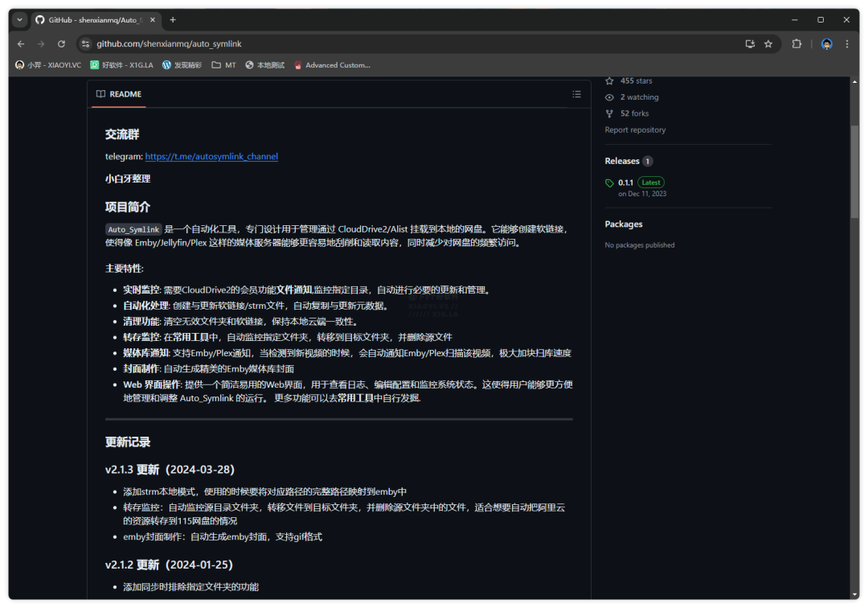The width and height of the screenshot is (868, 608).
Task: Open the autosymlink_channel Telegram link
Action: point(211,156)
